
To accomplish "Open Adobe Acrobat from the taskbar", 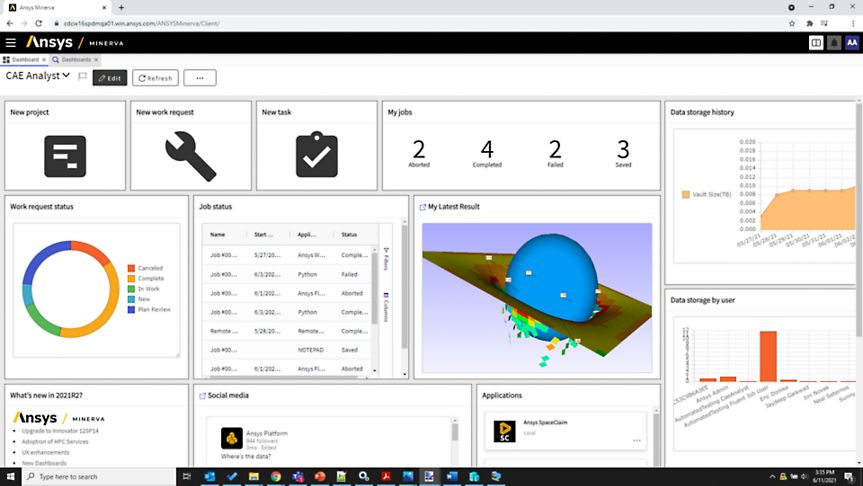I will tap(386, 477).
